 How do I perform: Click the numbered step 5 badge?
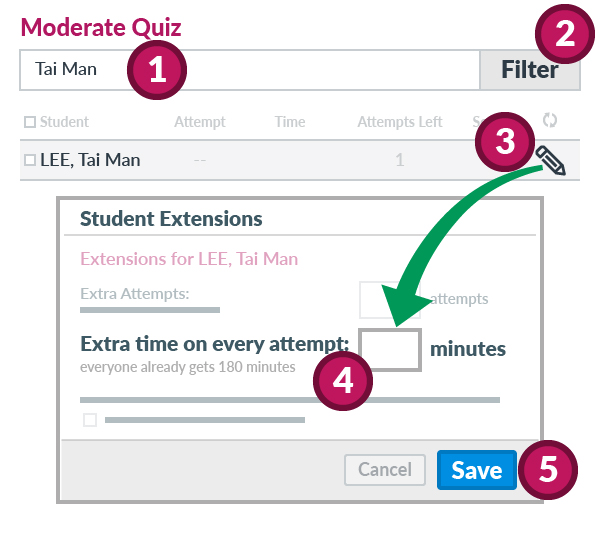click(548, 470)
